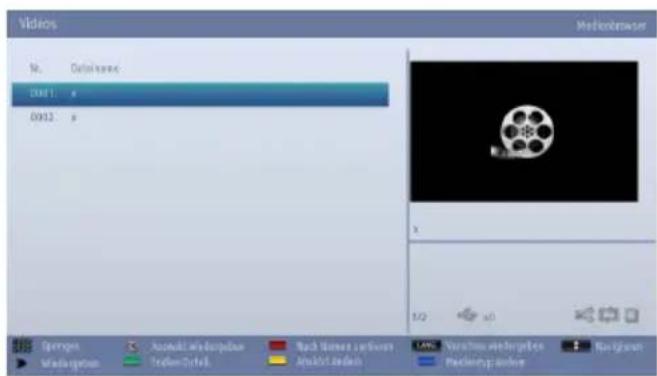Click the shuffle icon under the preview
This screenshot has width=657, height=376.
pyautogui.click(x=584, y=315)
